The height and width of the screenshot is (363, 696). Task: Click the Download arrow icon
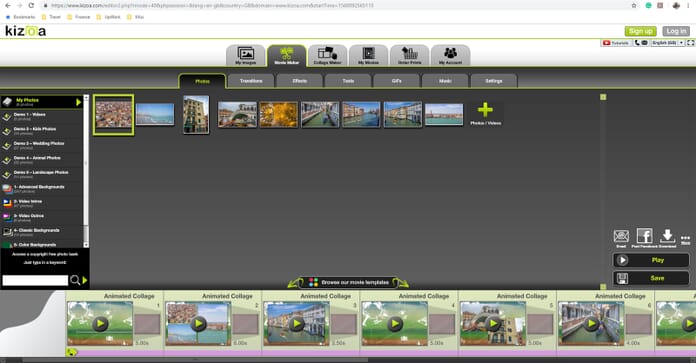click(x=667, y=237)
